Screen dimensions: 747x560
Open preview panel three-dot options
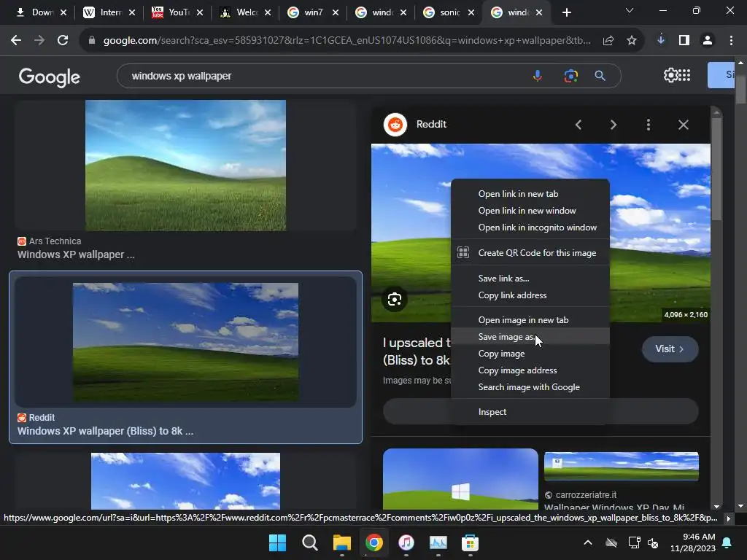[648, 125]
